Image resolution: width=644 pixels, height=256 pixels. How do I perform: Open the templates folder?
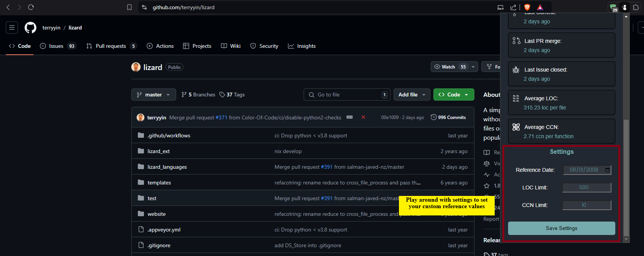[159, 183]
